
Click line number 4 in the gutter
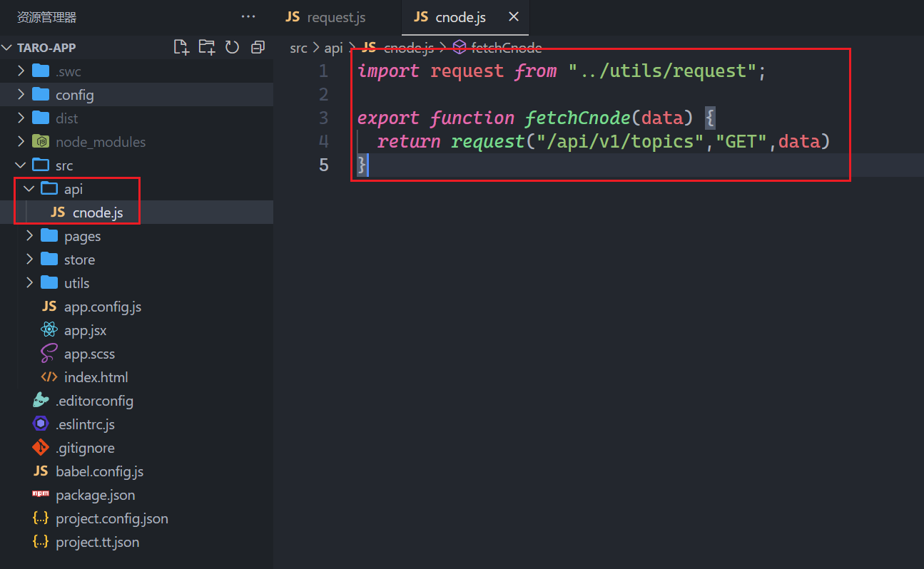click(x=323, y=141)
